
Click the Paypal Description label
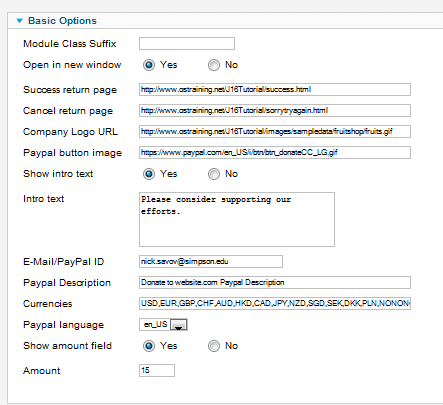[x=67, y=283]
